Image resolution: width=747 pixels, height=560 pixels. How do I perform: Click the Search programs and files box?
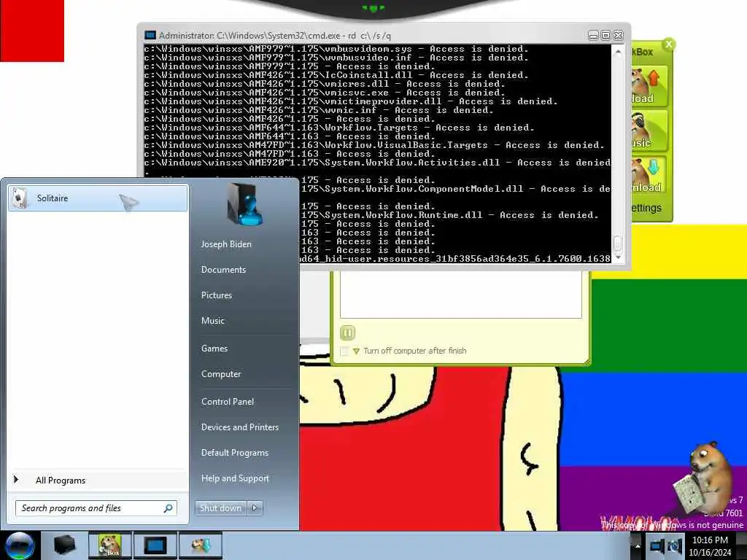coord(96,508)
